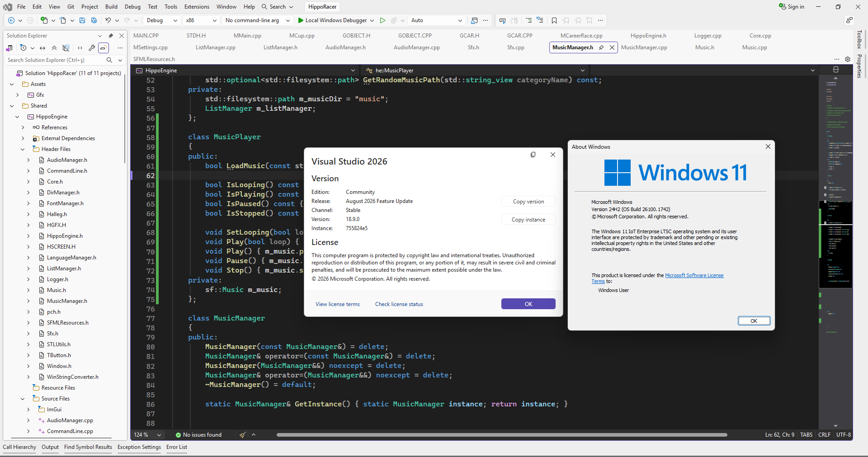Click the Navigate Backward arrow in the toolbar
Viewport: 868px width, 457px height.
click(x=11, y=20)
